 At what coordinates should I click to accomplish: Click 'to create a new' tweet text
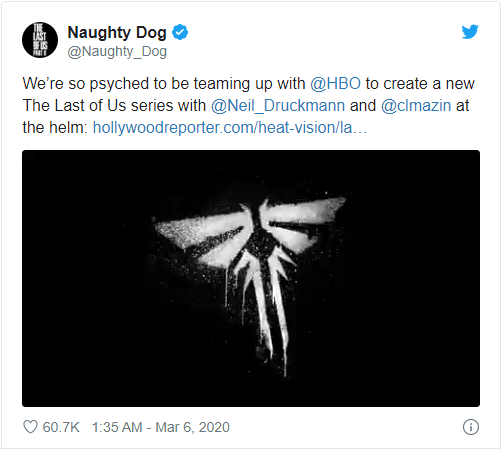point(420,83)
